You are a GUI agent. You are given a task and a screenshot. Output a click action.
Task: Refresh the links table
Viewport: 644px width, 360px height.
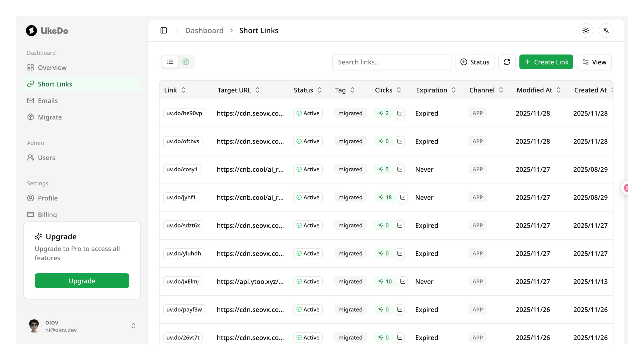click(x=507, y=62)
